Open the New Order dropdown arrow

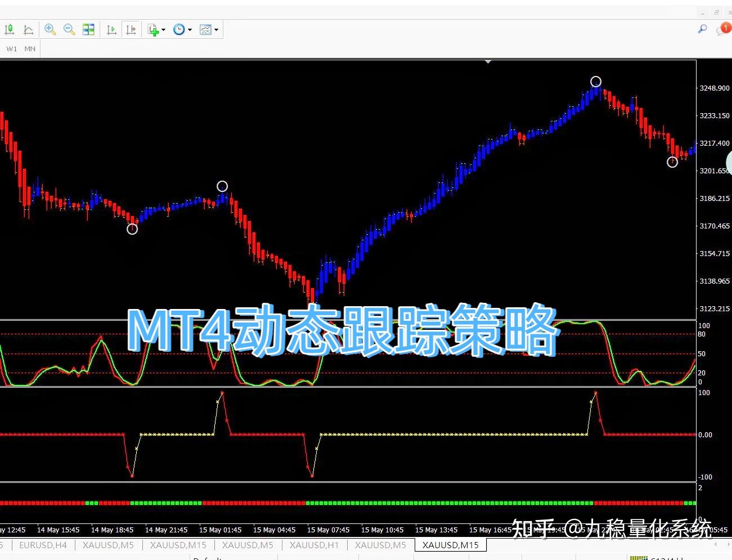point(164,29)
